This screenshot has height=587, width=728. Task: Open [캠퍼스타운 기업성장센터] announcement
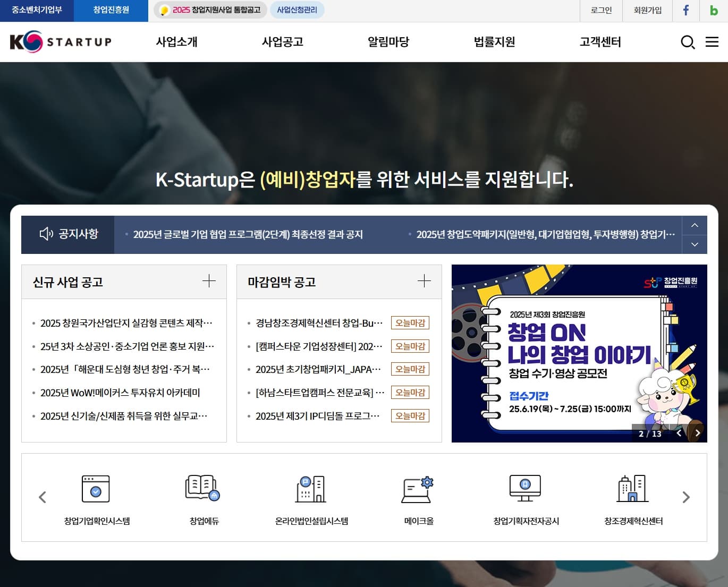click(319, 346)
